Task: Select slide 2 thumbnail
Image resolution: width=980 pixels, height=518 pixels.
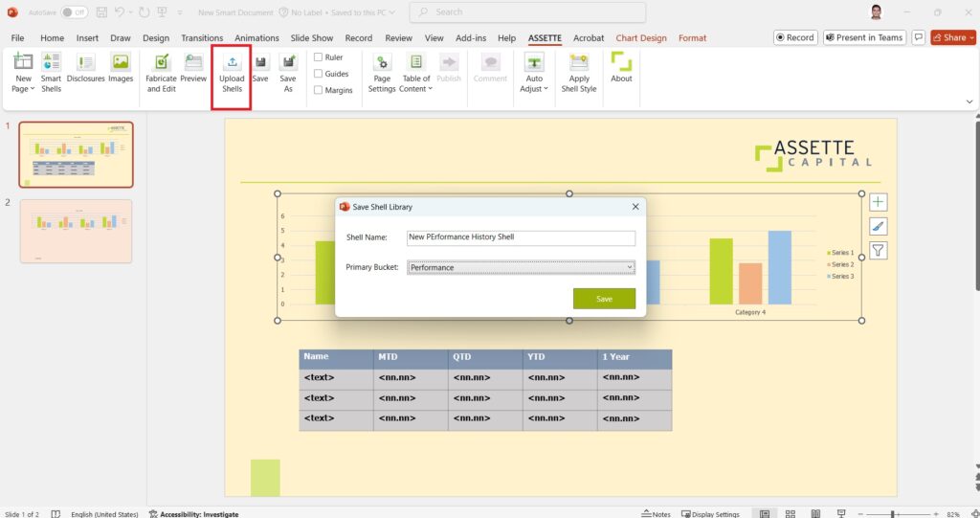Action: [77, 232]
